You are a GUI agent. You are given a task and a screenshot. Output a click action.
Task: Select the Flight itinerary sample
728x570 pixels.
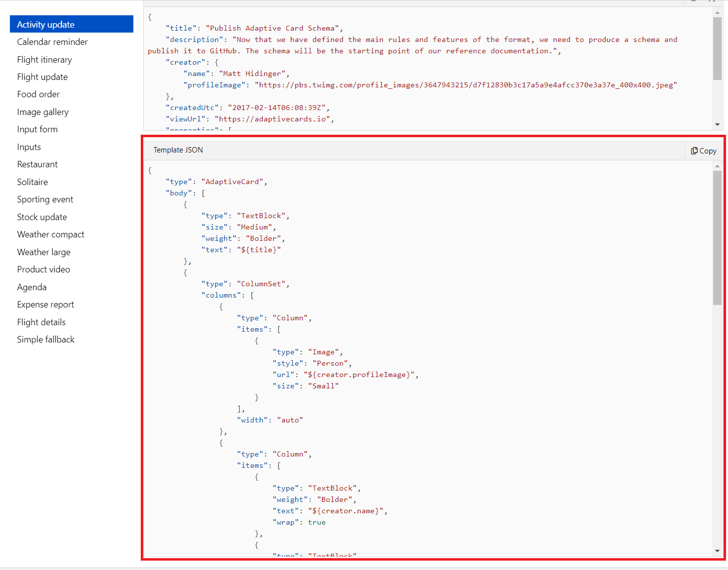pos(44,59)
